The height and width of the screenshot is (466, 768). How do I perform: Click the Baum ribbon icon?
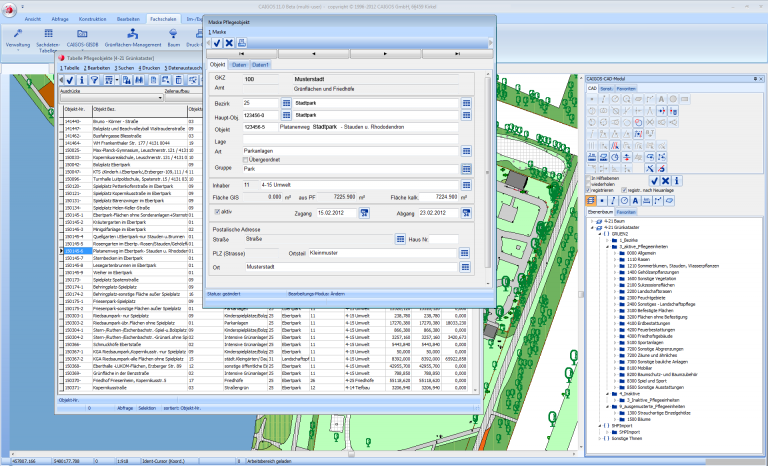click(x=174, y=34)
